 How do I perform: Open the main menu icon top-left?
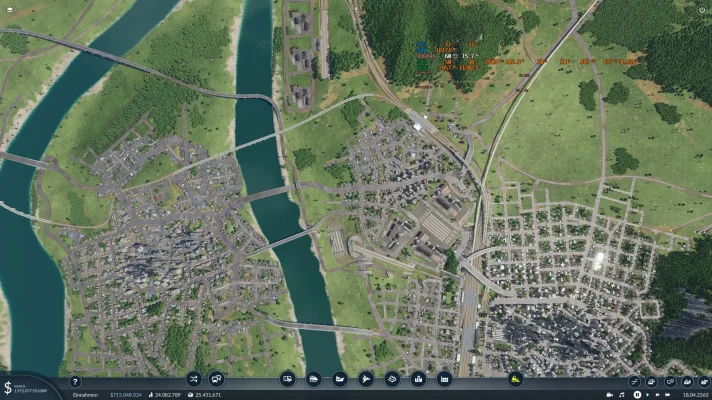[x=10, y=9]
